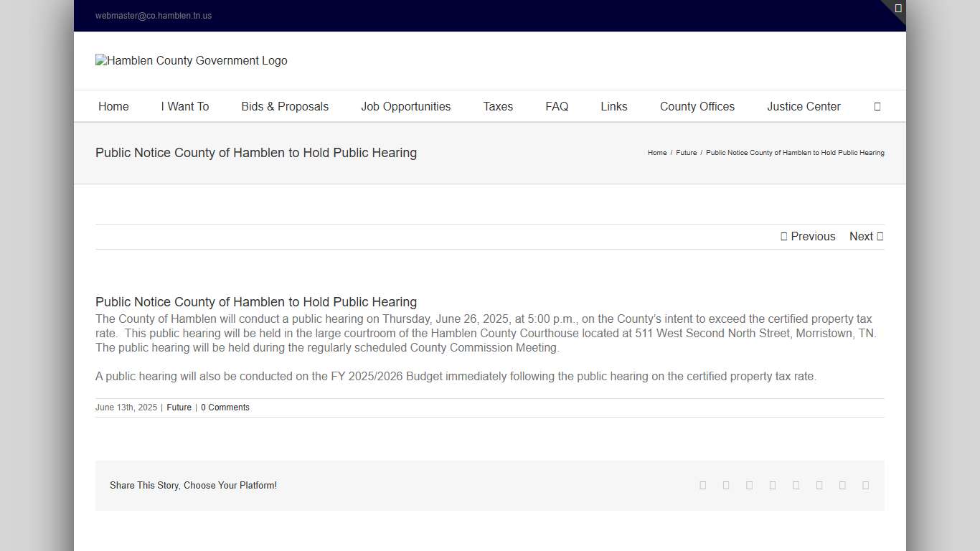Open the Bids & Proposals page
Viewport: 980px width, 551px height.
click(284, 106)
